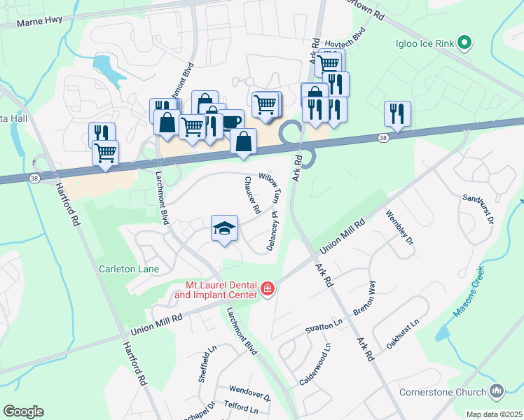Select the Mt Laurel Dental and Implant Center label
The image size is (524, 420).
pos(216,290)
